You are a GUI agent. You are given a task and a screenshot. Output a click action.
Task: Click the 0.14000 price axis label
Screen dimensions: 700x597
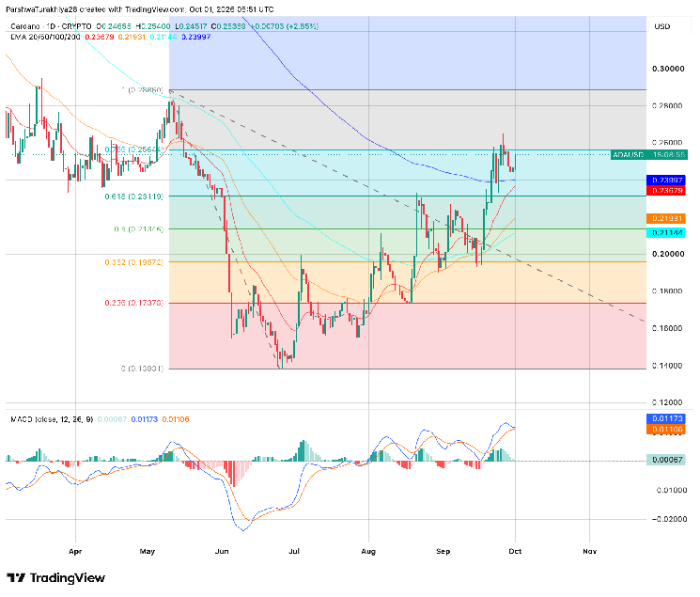(668, 366)
